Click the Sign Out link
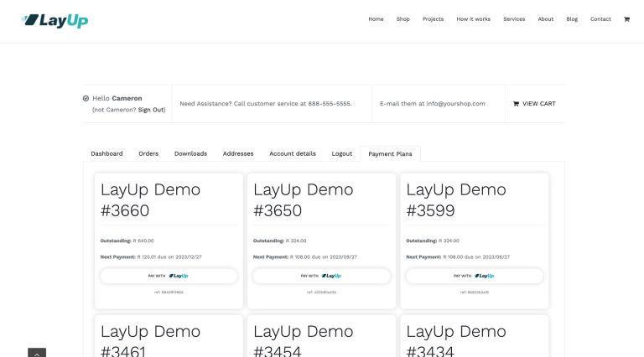This screenshot has height=357, width=644. [151, 110]
